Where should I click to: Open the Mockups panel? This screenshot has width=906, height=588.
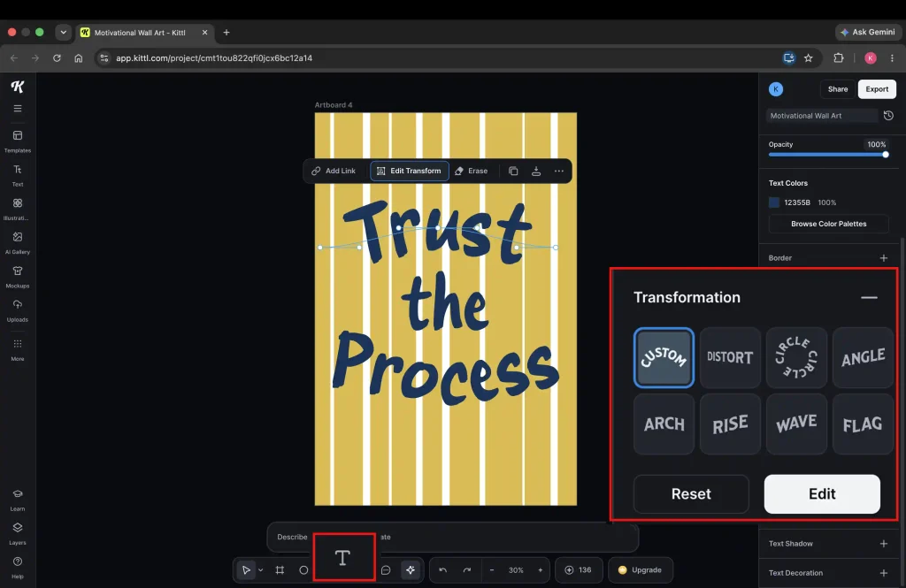[x=18, y=276]
